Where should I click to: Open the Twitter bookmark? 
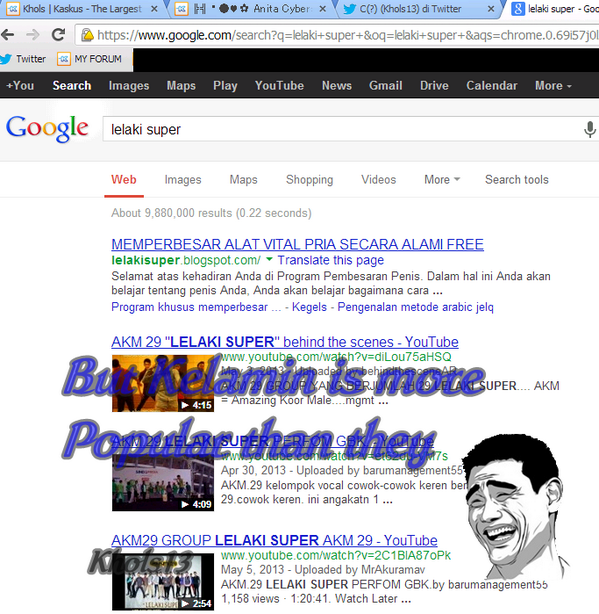[23, 59]
